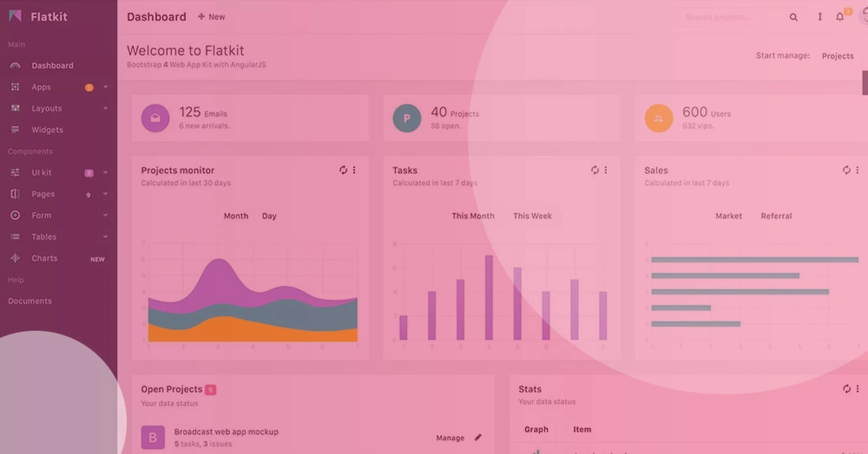Switch Projects monitor to Month
The image size is (868, 454).
pyautogui.click(x=236, y=216)
